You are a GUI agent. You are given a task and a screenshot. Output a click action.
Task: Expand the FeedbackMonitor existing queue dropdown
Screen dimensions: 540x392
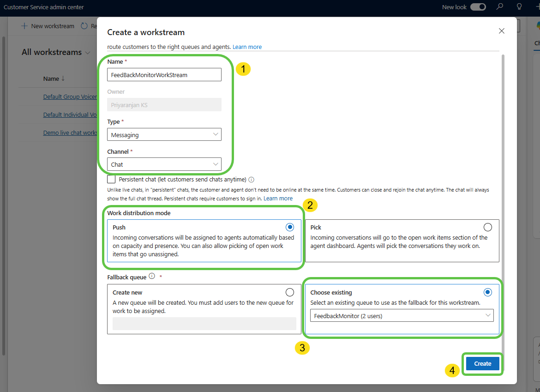[x=402, y=315]
